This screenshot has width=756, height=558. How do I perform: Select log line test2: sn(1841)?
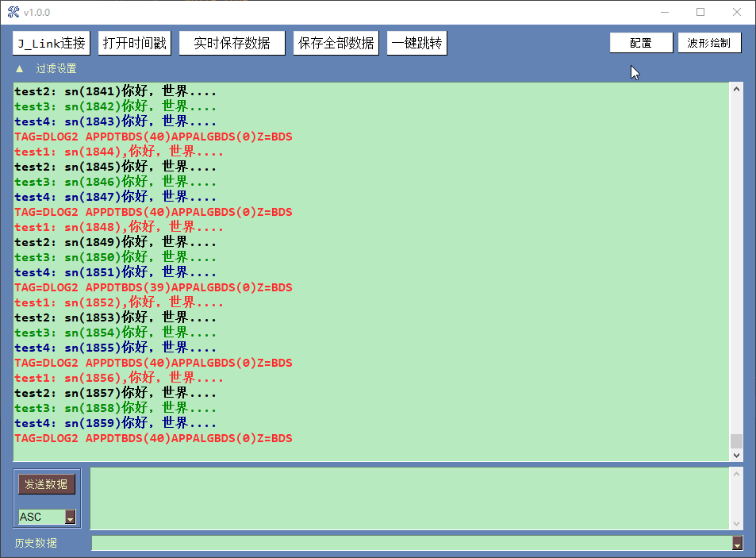[116, 91]
